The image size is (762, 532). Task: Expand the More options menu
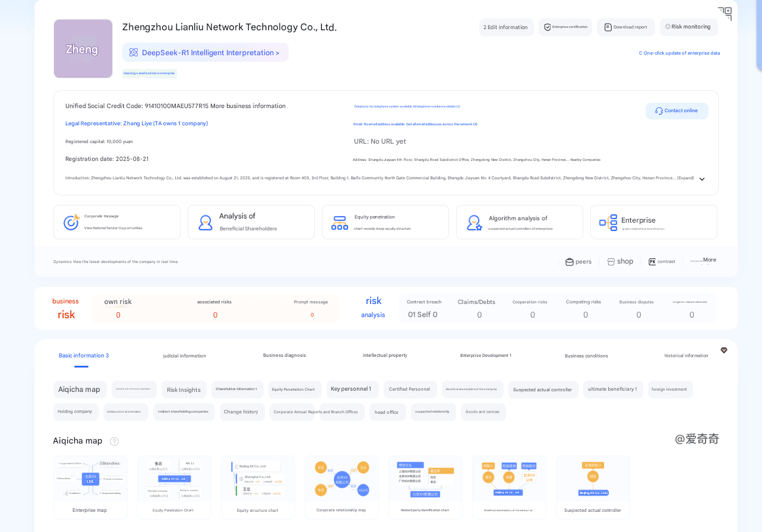(x=703, y=259)
